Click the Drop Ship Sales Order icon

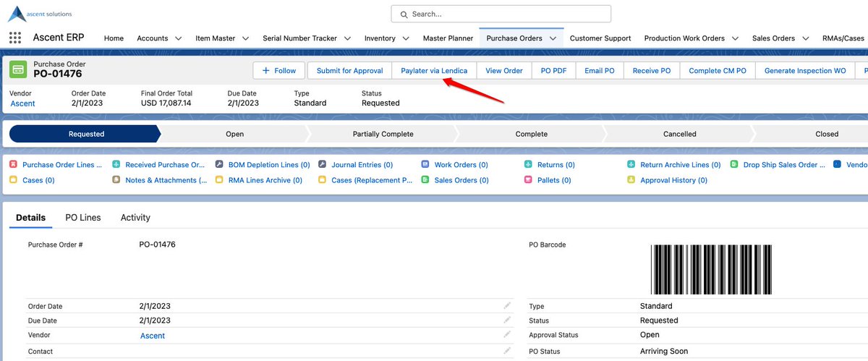(x=735, y=165)
